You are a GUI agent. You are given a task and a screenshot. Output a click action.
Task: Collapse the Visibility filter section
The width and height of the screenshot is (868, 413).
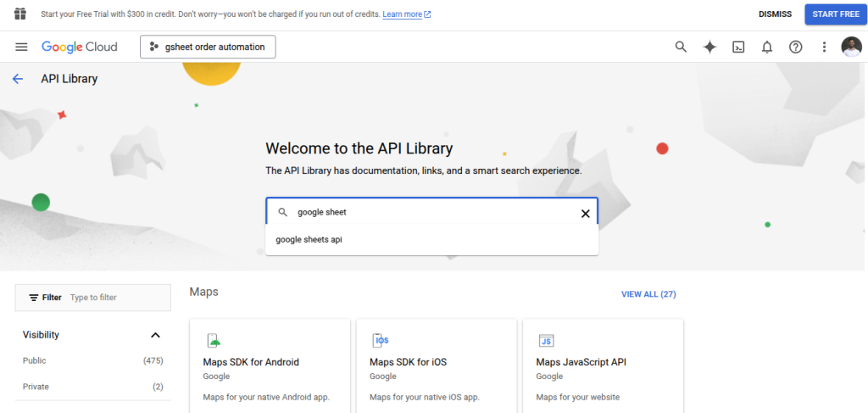click(x=156, y=335)
